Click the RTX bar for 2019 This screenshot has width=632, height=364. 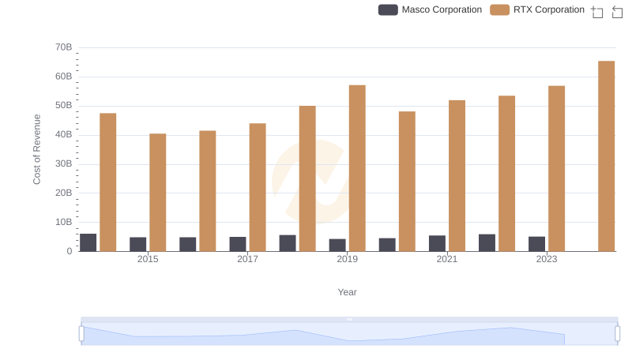pos(357,168)
